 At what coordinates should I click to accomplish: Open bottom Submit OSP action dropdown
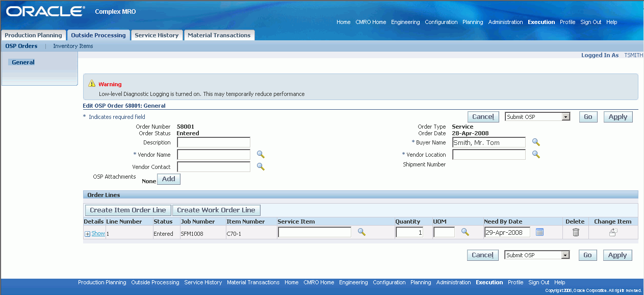click(x=537, y=255)
